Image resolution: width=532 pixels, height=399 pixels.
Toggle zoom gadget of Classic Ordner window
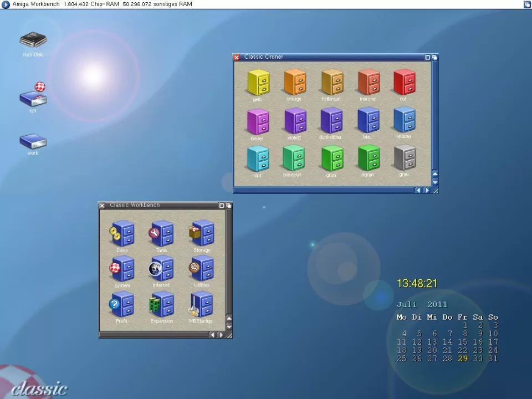pos(428,57)
